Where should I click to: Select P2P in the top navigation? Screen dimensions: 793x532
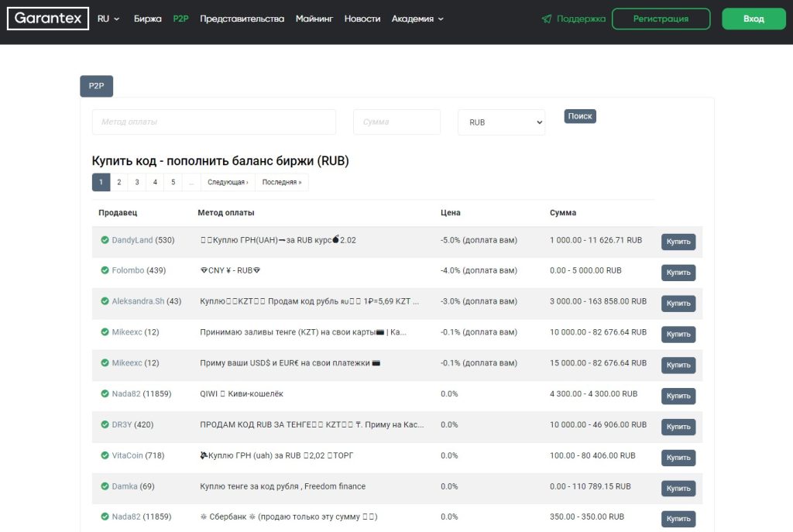(x=180, y=19)
